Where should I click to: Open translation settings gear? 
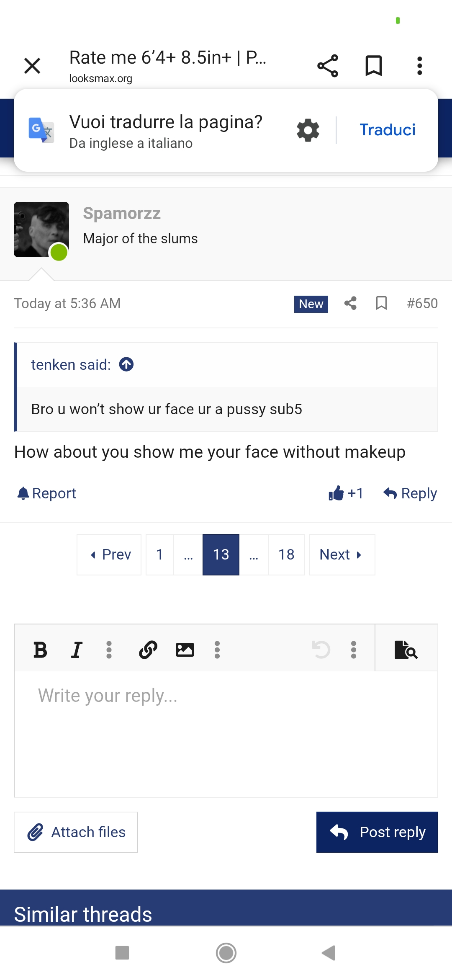(x=308, y=130)
